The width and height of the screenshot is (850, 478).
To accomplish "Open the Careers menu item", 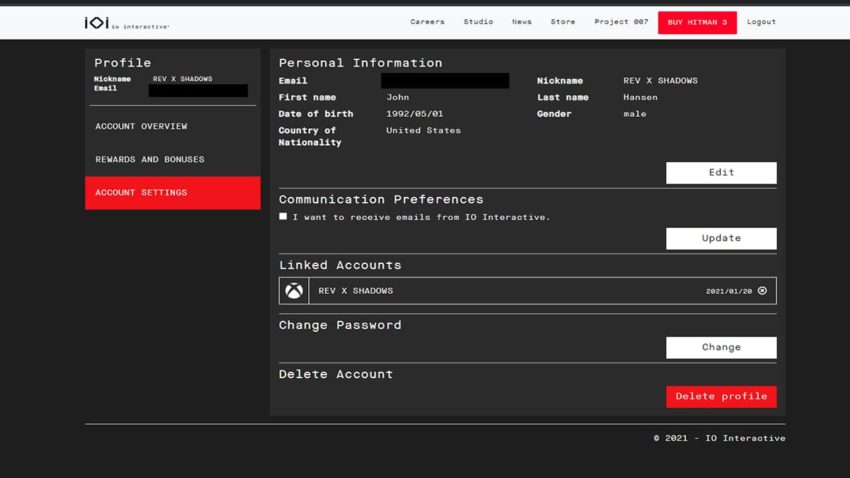I will pyautogui.click(x=427, y=22).
